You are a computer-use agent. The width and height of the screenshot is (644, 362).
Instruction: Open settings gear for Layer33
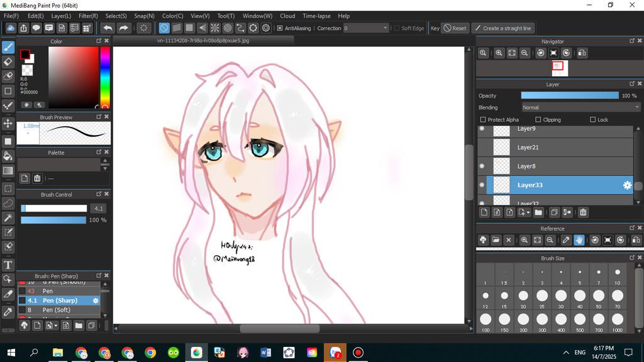click(x=626, y=185)
